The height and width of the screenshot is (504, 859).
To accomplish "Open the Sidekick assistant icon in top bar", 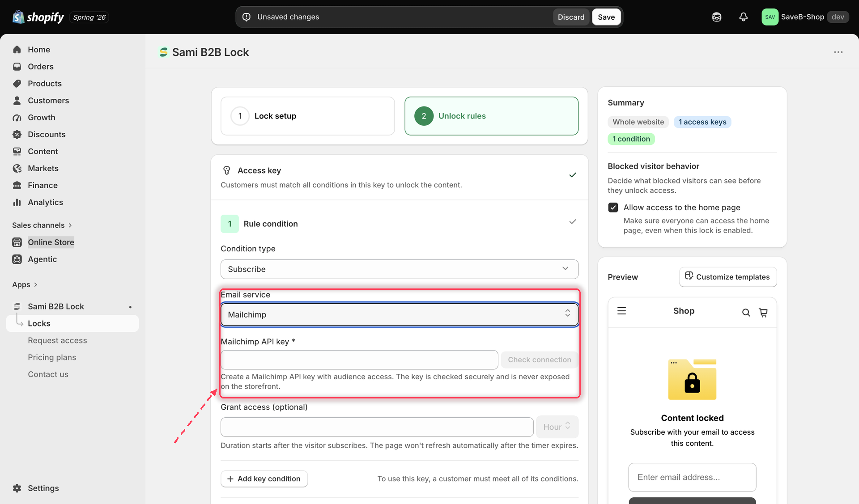I will [717, 17].
